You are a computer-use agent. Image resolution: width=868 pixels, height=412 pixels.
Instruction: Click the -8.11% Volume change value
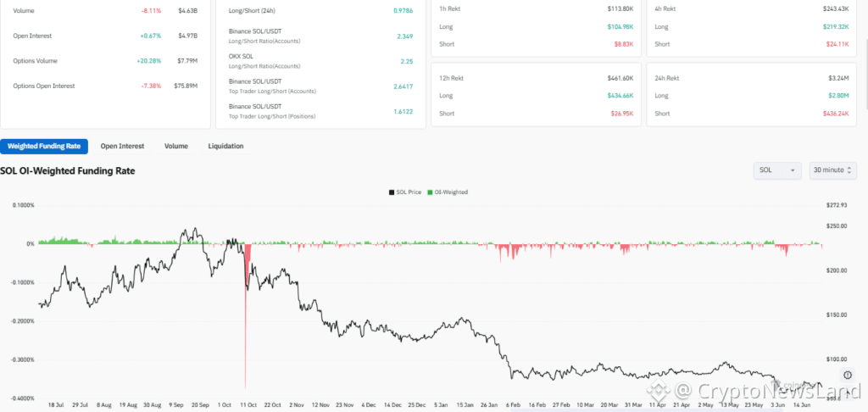click(151, 10)
